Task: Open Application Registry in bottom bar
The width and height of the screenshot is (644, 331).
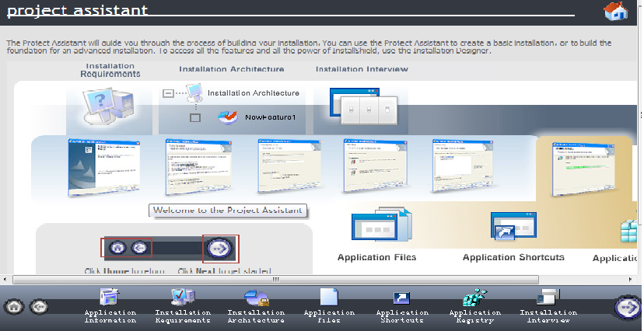Action: pyautogui.click(x=474, y=305)
